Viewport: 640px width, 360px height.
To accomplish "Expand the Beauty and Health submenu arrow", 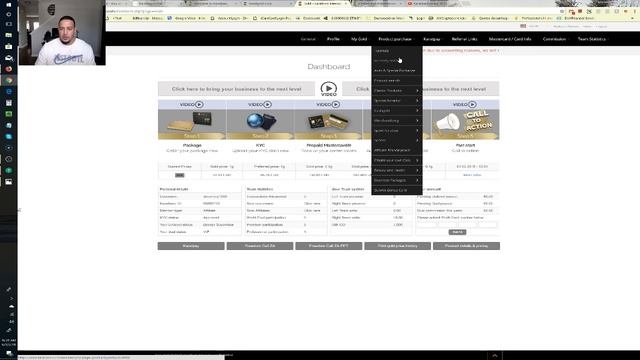I will click(417, 170).
